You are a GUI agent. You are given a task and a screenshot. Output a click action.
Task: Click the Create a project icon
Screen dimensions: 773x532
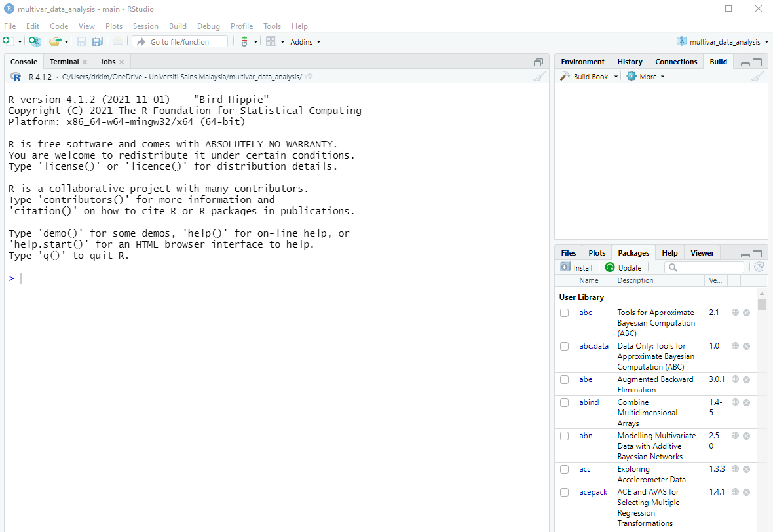(35, 41)
